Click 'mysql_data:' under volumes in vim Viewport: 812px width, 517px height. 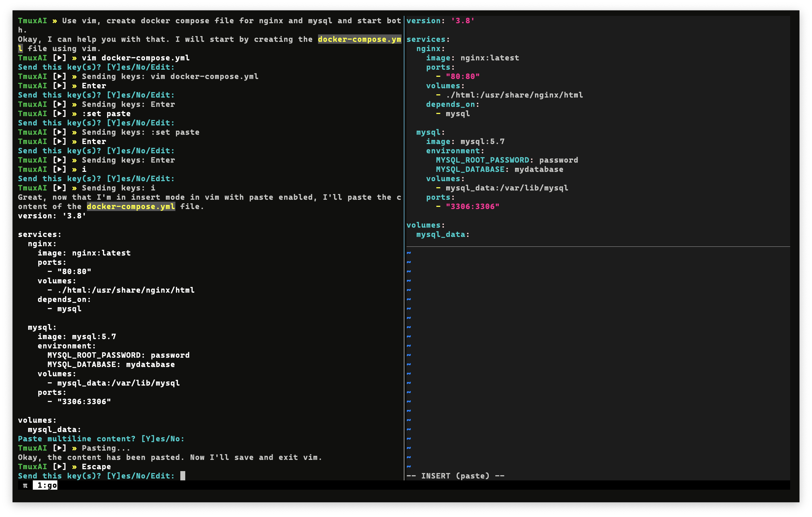pos(442,234)
